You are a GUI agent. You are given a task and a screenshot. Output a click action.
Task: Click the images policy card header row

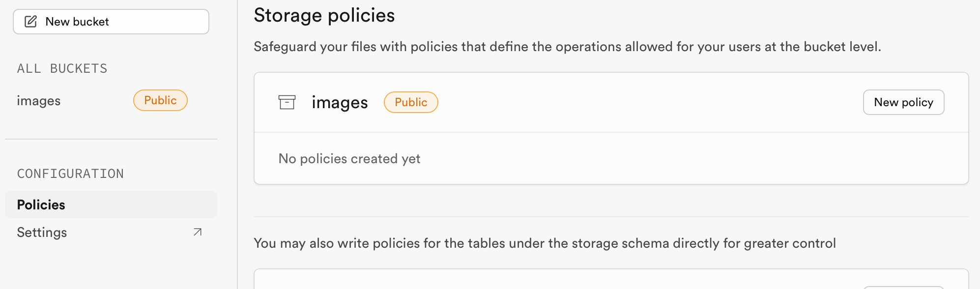(611, 102)
